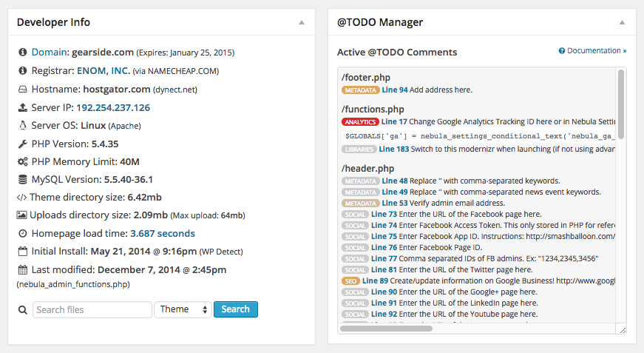This screenshot has height=353, width=644.
Task: Click the Search button
Action: pos(235,309)
